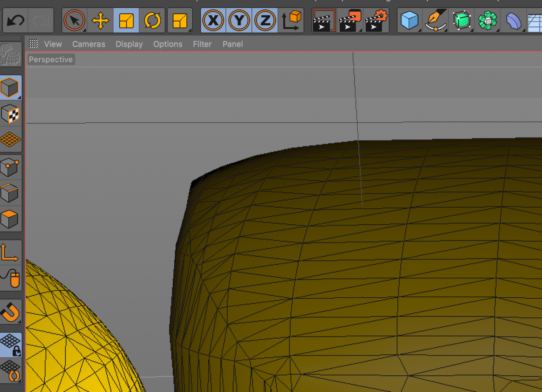Open the Cameras menu
The image size is (542, 392).
pyautogui.click(x=89, y=44)
